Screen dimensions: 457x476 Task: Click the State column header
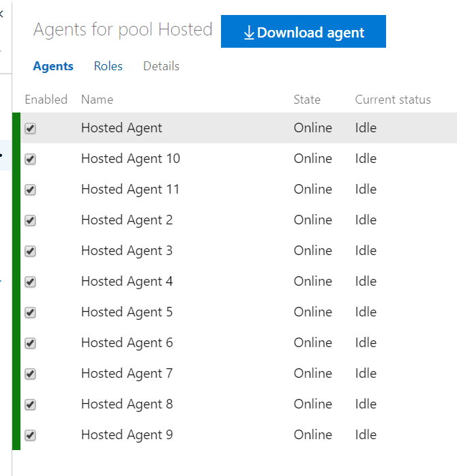(x=307, y=100)
